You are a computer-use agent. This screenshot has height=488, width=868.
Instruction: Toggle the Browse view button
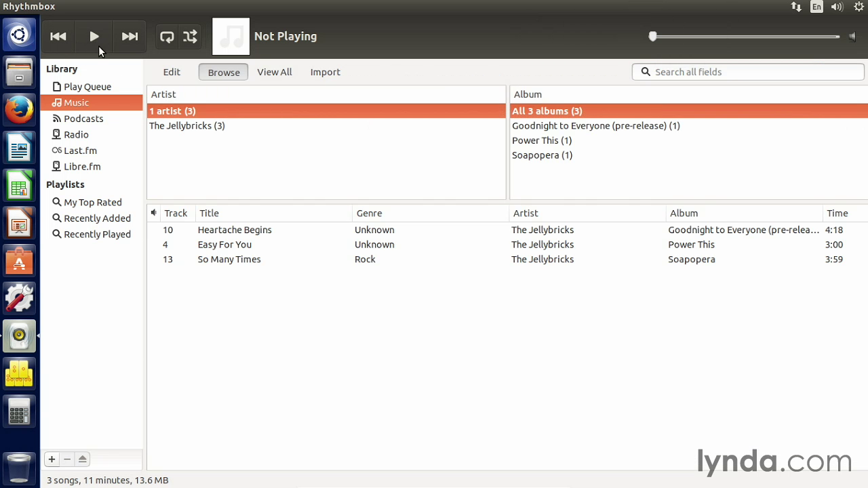(224, 72)
